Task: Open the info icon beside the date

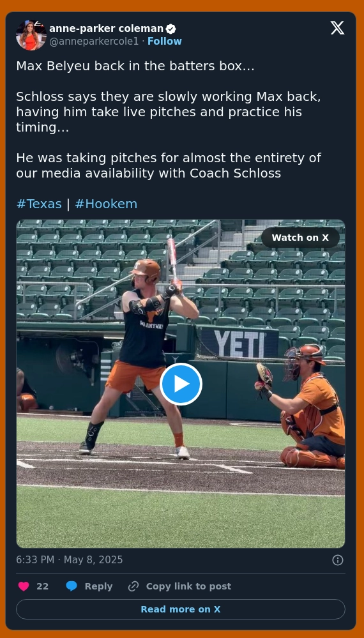Action: [338, 560]
